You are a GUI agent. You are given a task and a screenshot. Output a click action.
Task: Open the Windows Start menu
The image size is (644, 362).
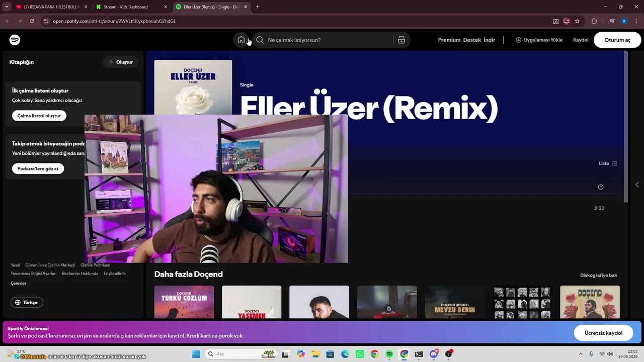click(x=196, y=354)
